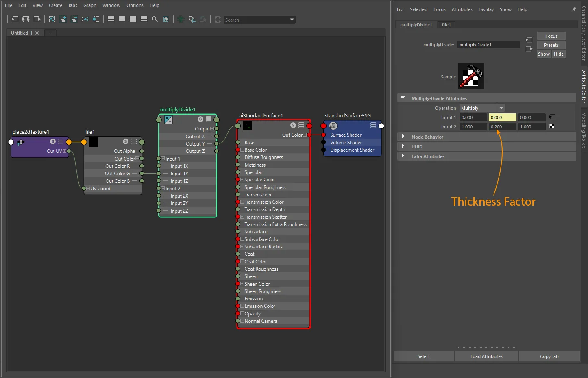Open the Operation dropdown set to Multiply
The width and height of the screenshot is (588, 378).
point(482,108)
